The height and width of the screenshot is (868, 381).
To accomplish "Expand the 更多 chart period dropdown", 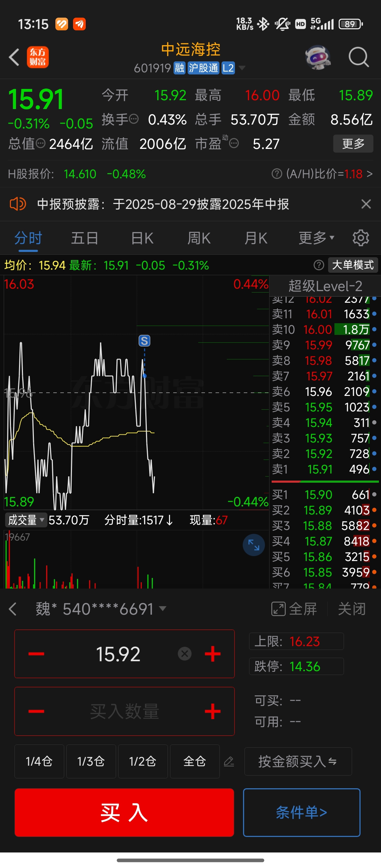I will click(316, 238).
